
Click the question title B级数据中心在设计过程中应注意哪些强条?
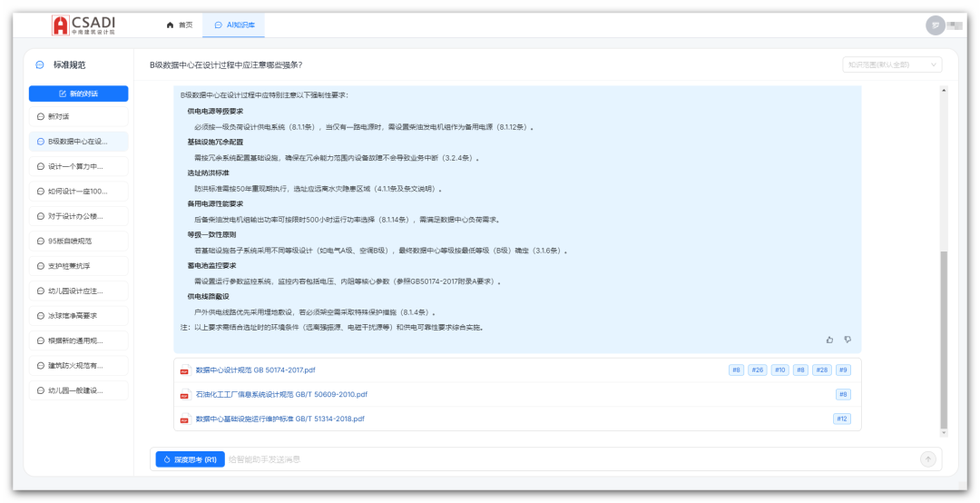[226, 64]
